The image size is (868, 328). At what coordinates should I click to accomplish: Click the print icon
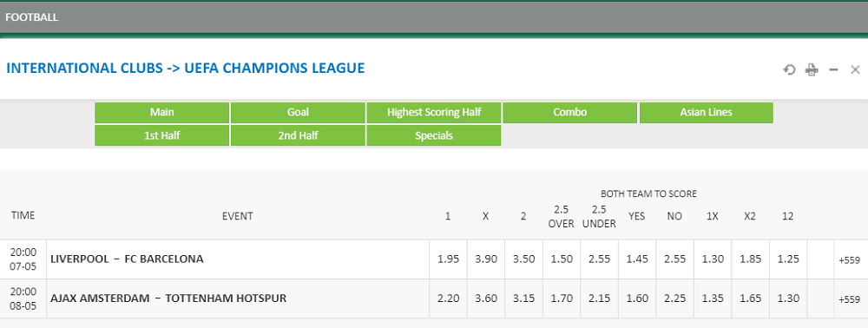(812, 69)
